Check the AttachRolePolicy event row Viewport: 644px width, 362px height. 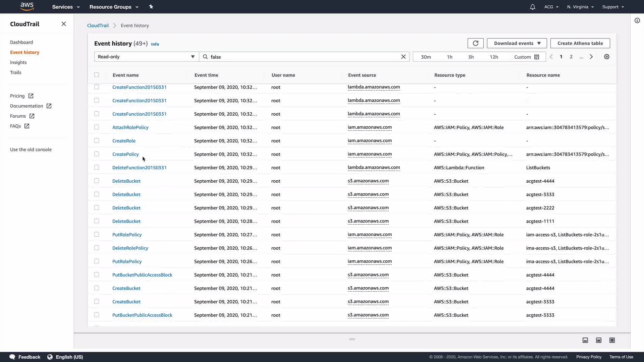97,127
